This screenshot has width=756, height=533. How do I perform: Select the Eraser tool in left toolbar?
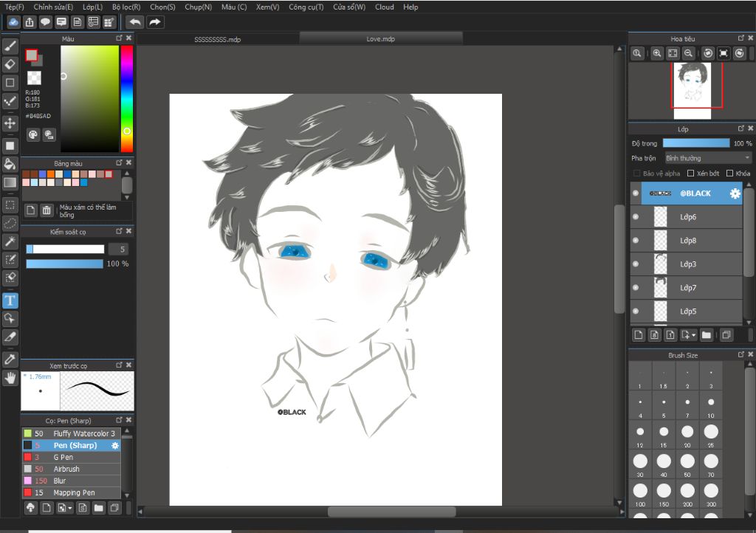tap(10, 64)
